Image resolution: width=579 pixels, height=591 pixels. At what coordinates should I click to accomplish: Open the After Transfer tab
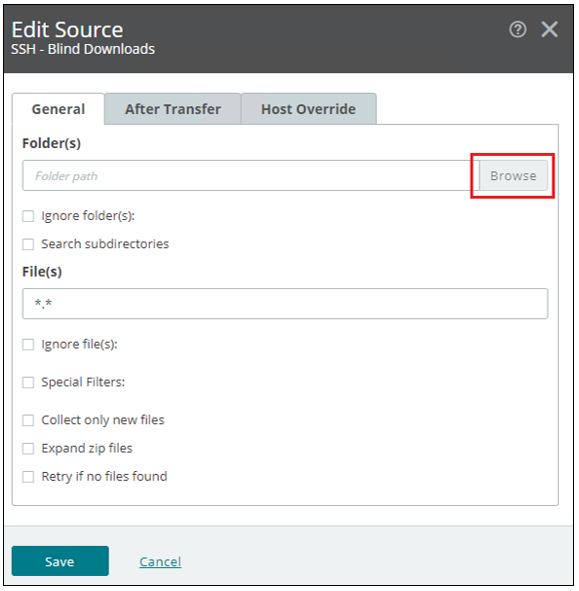173,109
